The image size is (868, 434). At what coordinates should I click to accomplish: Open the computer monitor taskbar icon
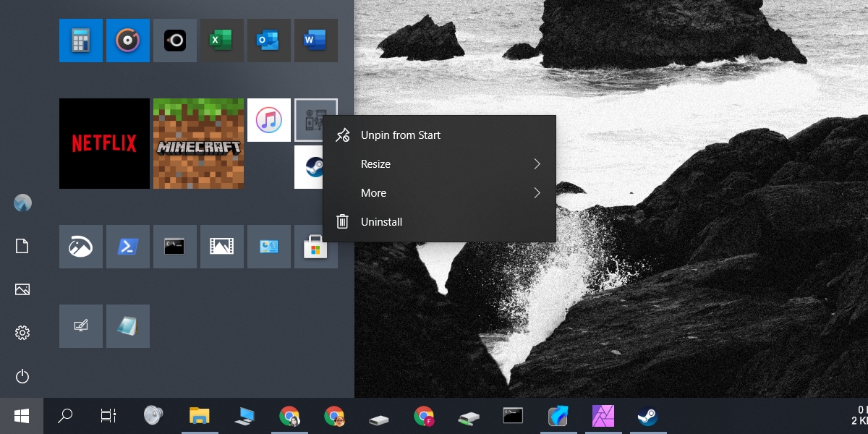click(244, 416)
